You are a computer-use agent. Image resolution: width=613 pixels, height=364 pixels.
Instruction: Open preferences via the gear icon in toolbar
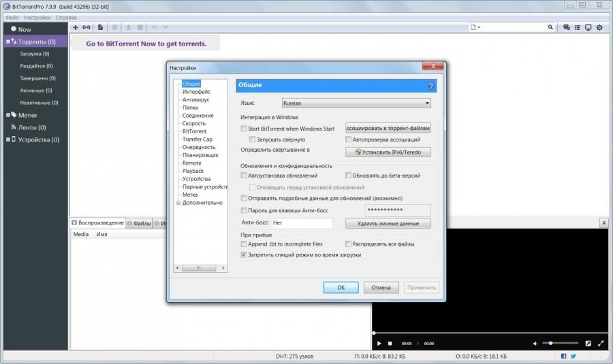tap(599, 28)
